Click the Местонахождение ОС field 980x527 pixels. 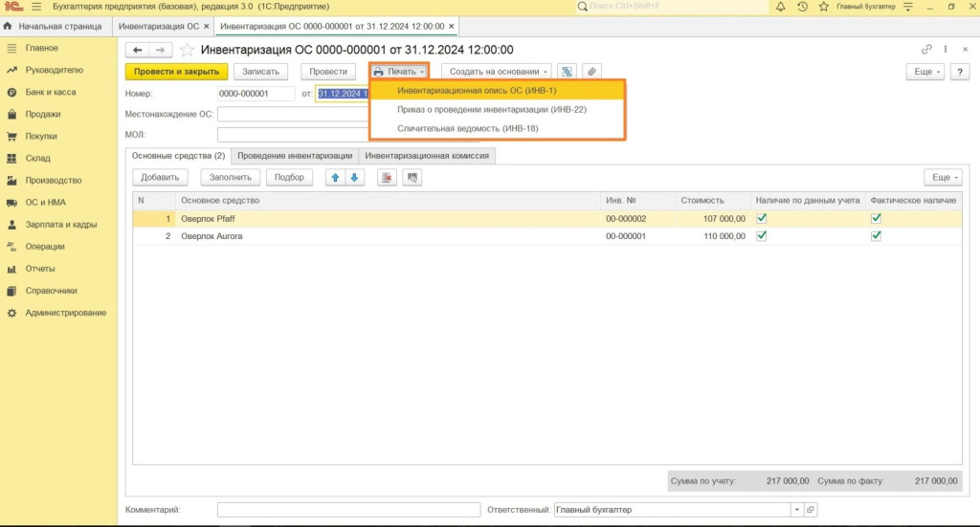pyautogui.click(x=294, y=114)
